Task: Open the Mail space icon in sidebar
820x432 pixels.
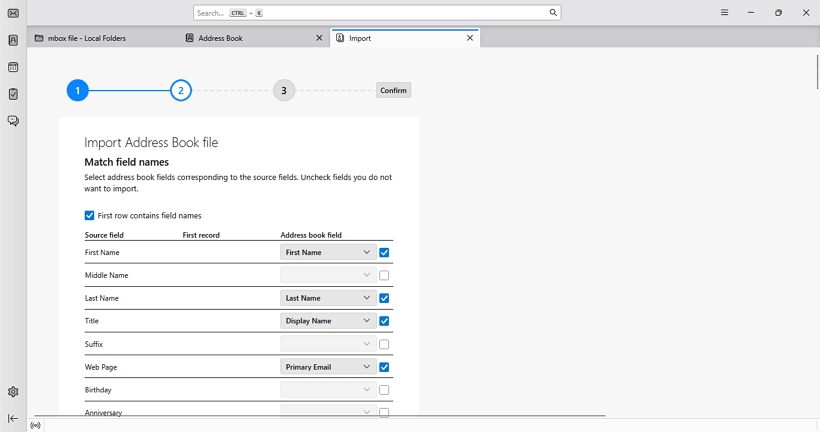Action: tap(13, 13)
